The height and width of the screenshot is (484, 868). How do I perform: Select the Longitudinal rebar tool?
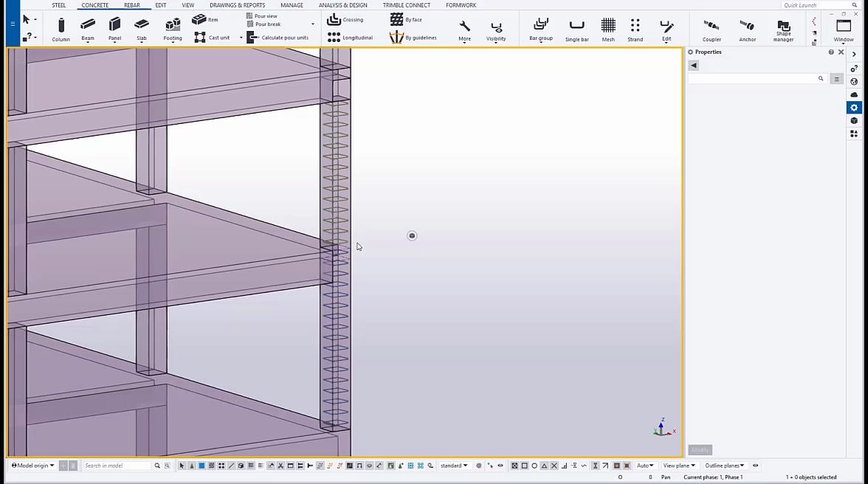[350, 38]
